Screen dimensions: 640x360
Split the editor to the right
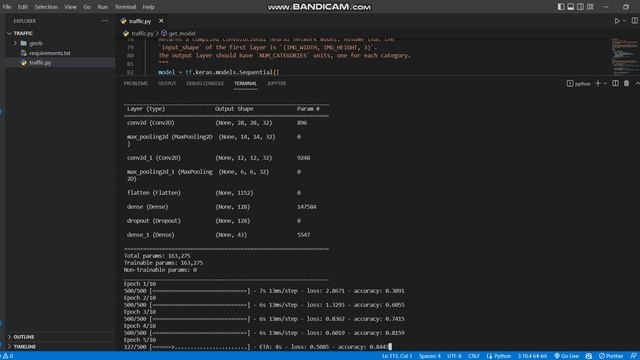(635, 20)
